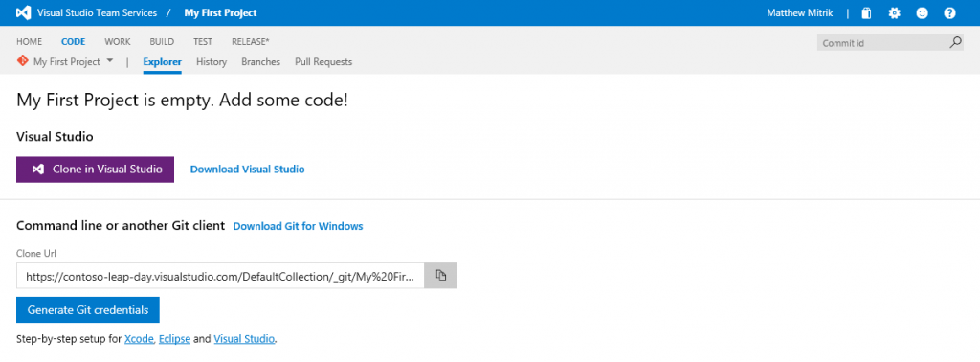
Task: Click the Git repository icon beside My First Project
Action: [x=23, y=60]
